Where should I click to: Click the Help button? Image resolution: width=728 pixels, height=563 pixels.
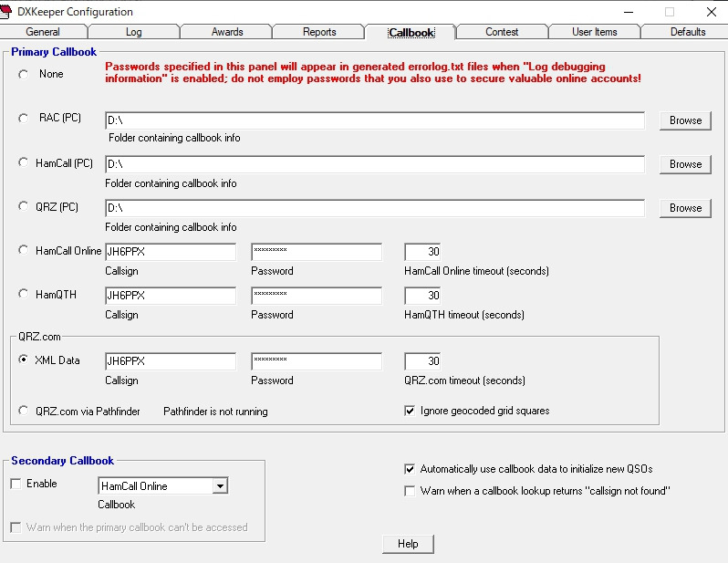coord(408,544)
